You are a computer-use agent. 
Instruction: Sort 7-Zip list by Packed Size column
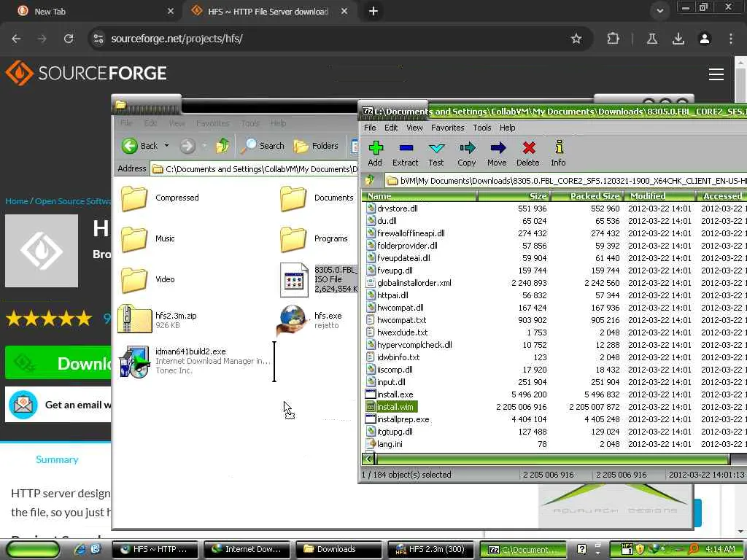[587, 195]
